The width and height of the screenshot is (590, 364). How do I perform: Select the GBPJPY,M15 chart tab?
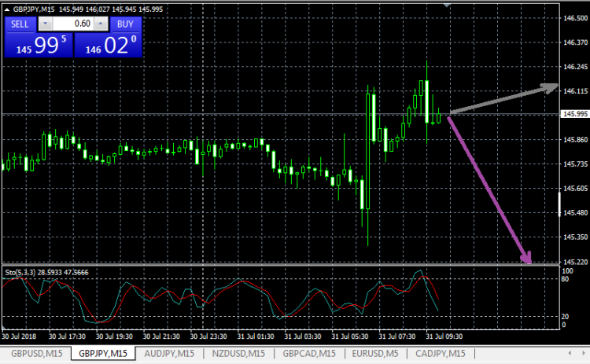103,354
